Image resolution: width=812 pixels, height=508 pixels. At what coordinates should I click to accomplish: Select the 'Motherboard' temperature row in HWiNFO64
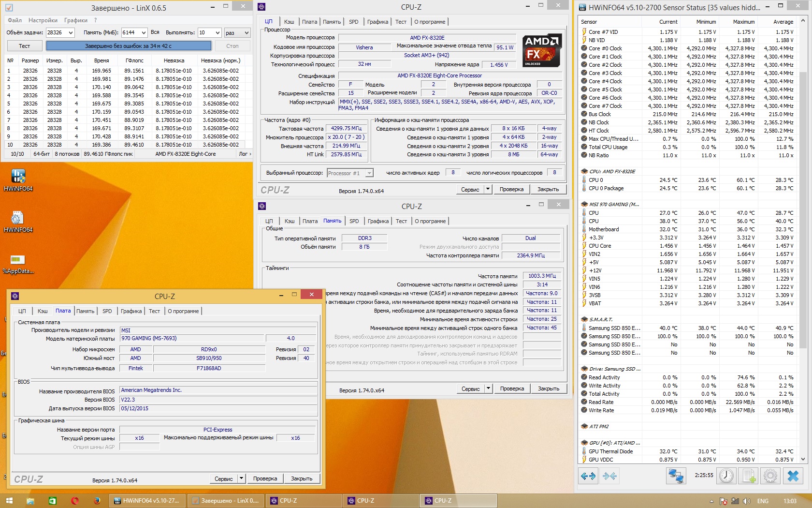(x=687, y=229)
